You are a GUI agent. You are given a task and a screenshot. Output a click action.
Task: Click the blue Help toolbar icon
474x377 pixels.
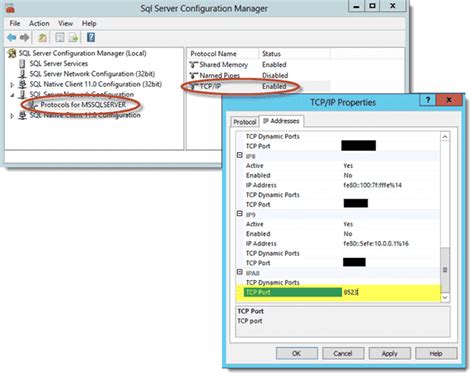[91, 37]
